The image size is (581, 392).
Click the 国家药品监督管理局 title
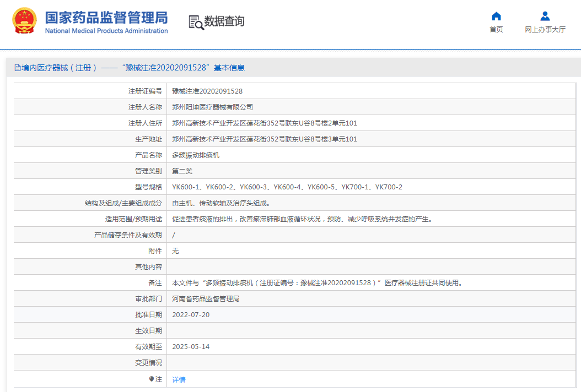[x=107, y=18]
